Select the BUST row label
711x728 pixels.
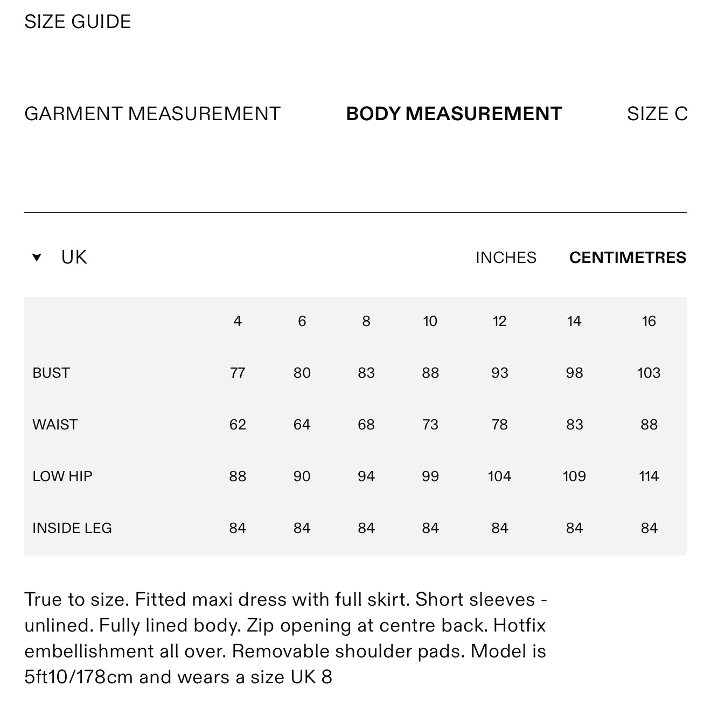pyautogui.click(x=51, y=373)
